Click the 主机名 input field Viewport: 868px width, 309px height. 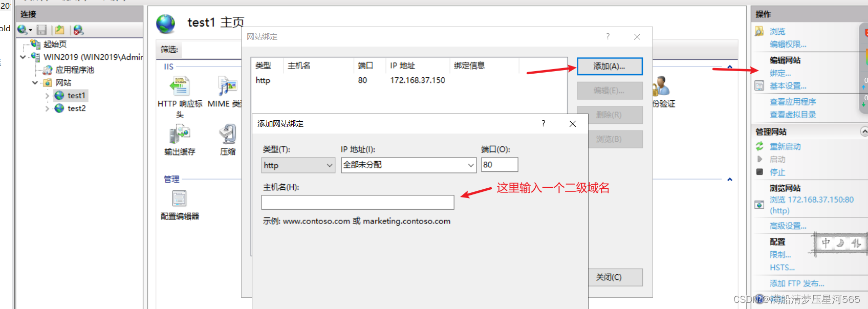click(x=358, y=203)
